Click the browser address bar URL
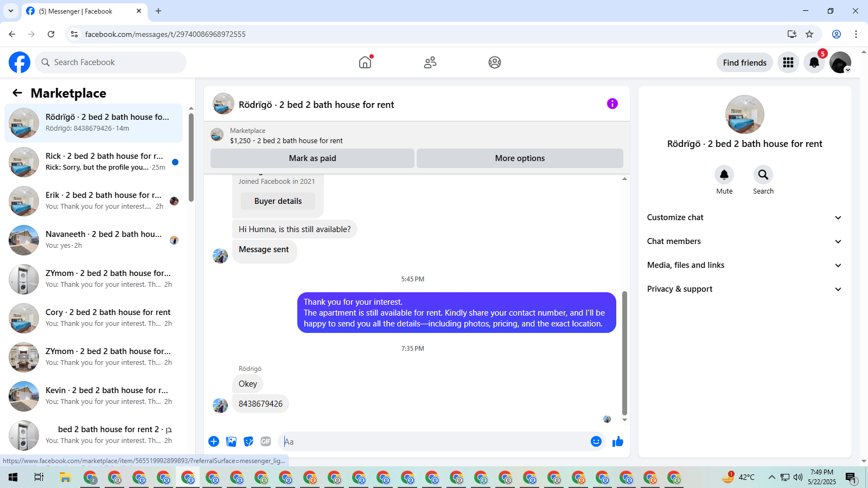868x488 pixels. click(x=165, y=34)
